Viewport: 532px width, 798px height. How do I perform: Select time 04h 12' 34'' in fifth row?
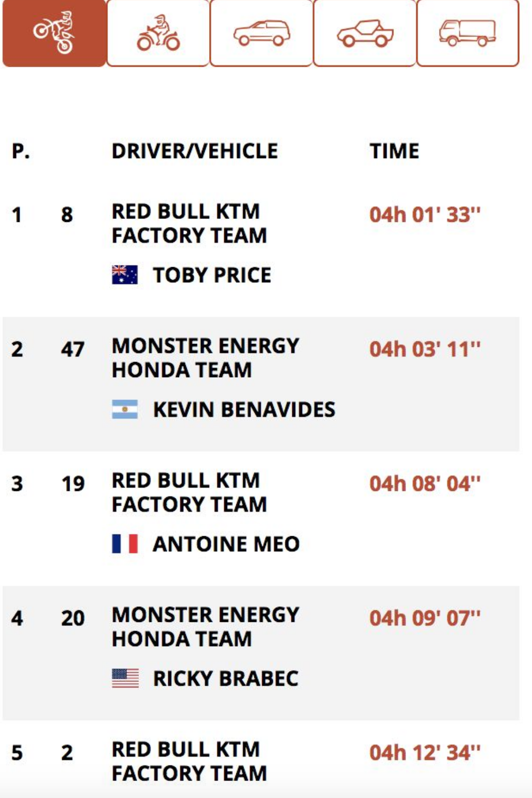[425, 753]
